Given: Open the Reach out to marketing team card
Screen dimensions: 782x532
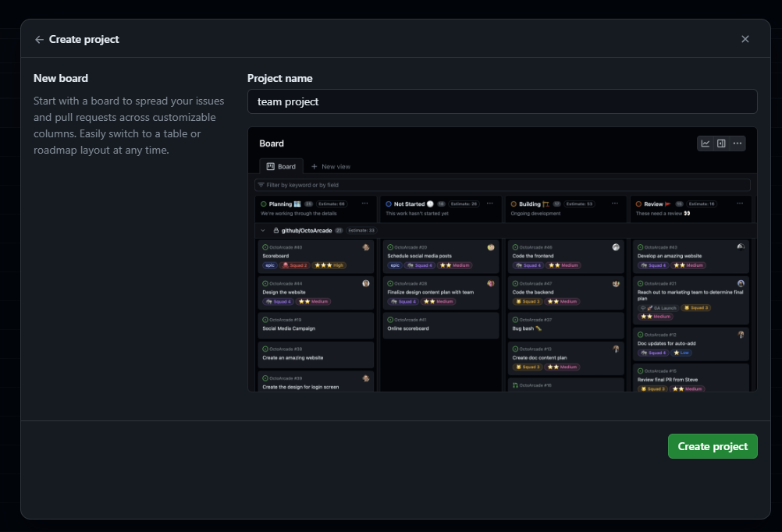Looking at the screenshot, I should (x=691, y=300).
